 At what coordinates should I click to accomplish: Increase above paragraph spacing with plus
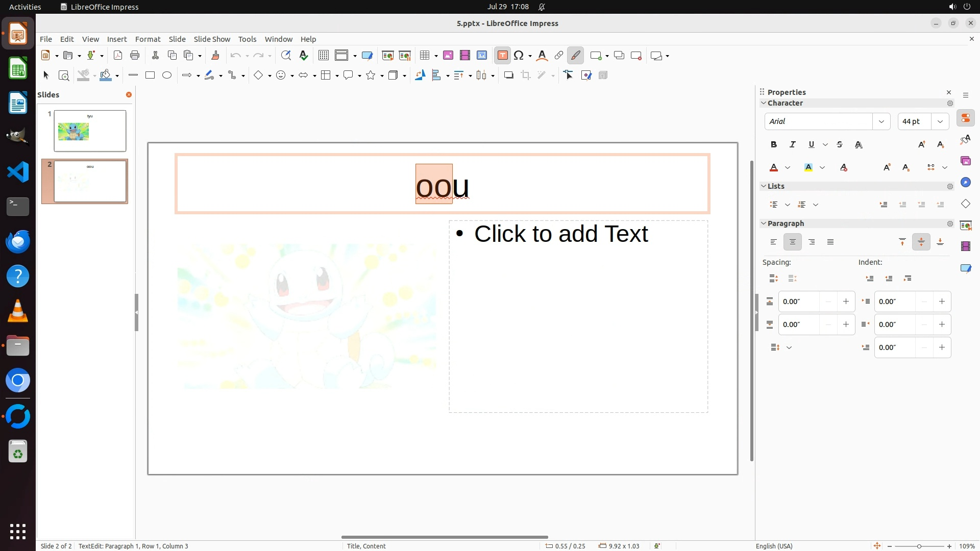(846, 302)
